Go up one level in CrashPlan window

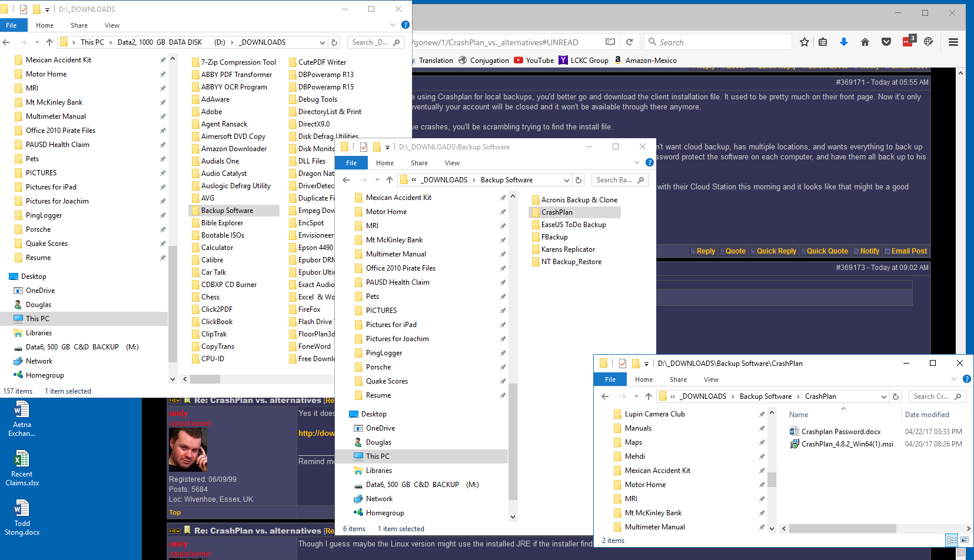[648, 396]
